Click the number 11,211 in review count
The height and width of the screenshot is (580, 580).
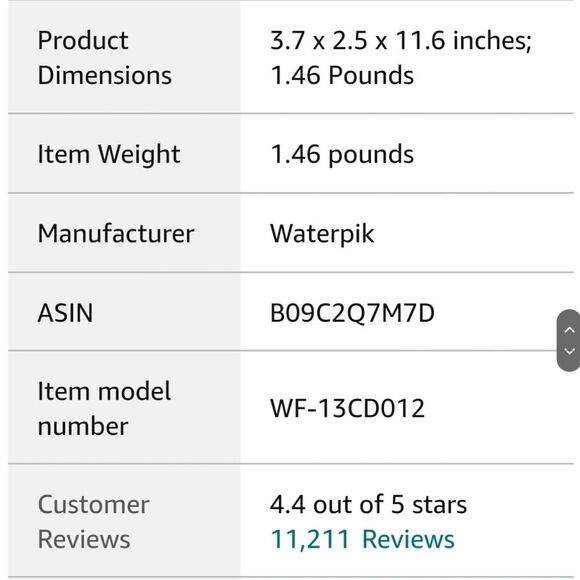pos(310,539)
